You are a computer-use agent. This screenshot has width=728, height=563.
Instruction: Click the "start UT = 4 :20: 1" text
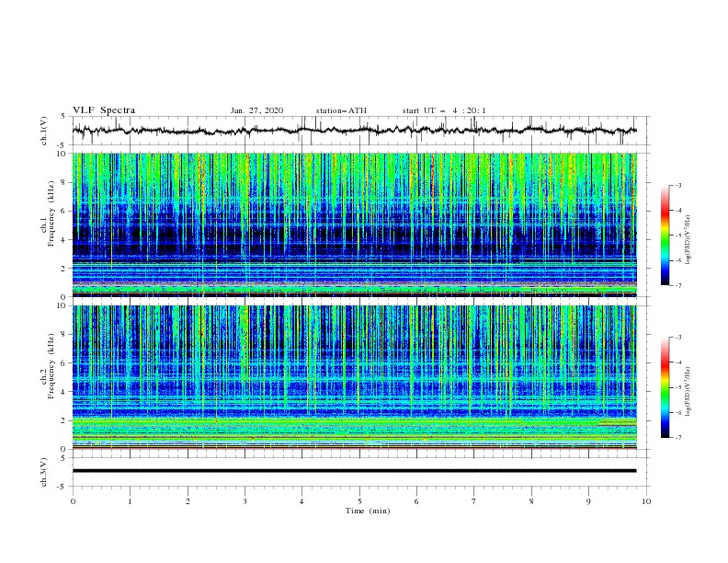click(444, 110)
